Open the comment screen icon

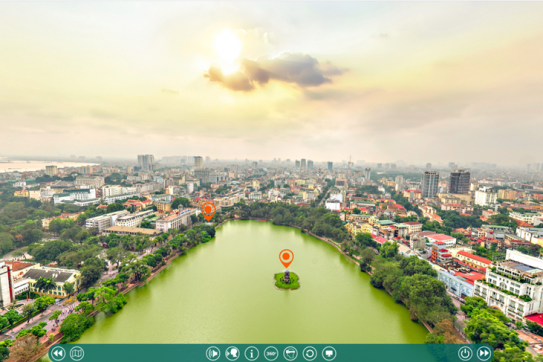point(329,354)
